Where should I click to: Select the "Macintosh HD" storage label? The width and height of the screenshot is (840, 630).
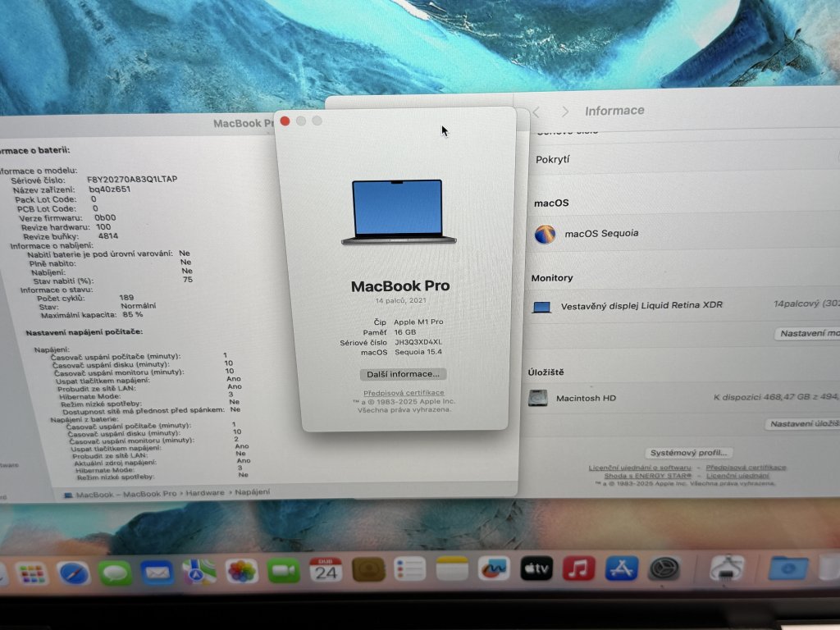586,398
